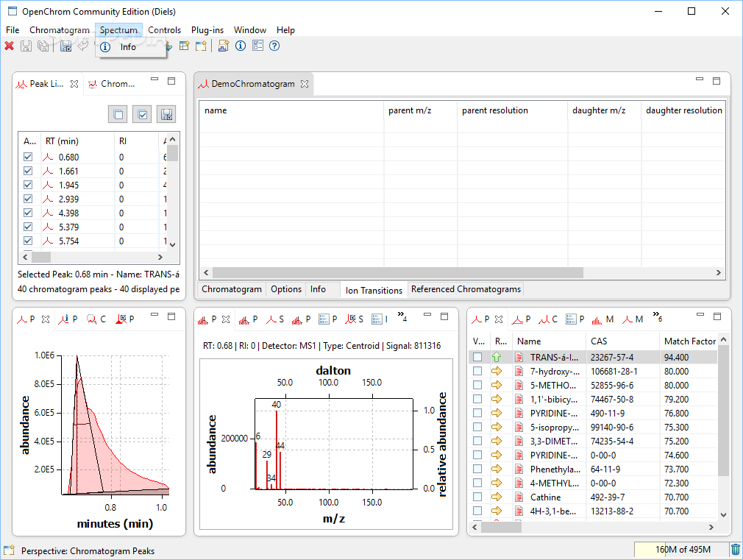Close the Peak List view tab
The width and height of the screenshot is (743, 560).
(x=74, y=83)
